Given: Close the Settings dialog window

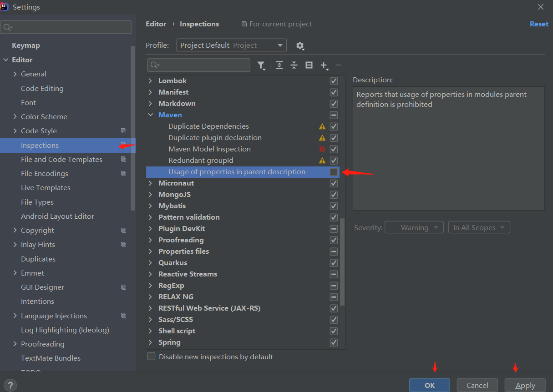Looking at the screenshot, I should coord(541,7).
